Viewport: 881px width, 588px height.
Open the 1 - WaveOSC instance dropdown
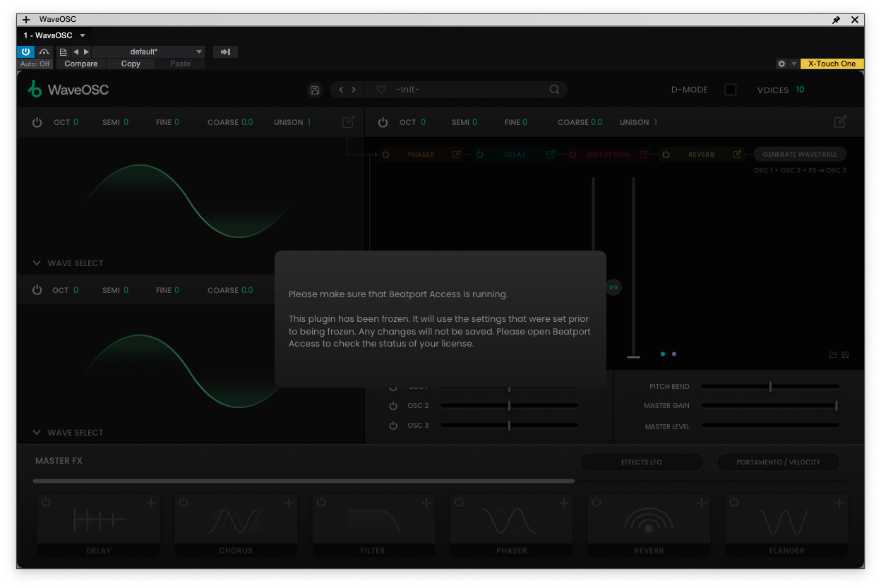(83, 35)
